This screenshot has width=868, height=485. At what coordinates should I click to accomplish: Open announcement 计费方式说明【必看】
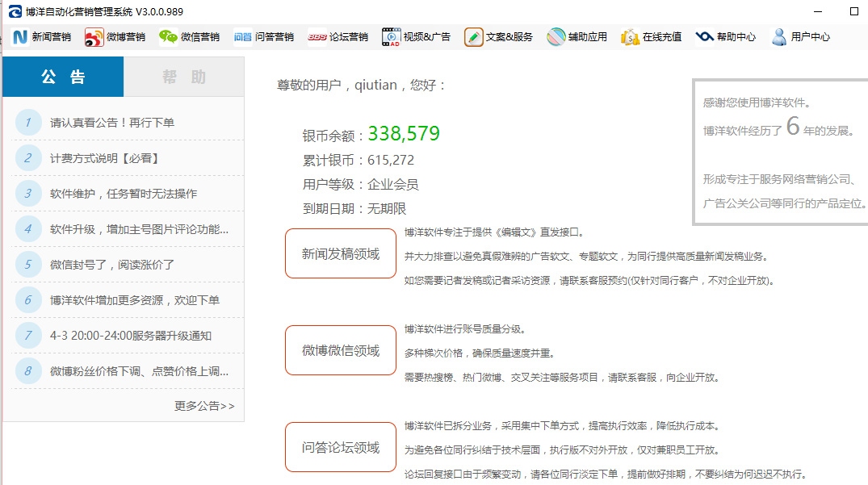105,158
